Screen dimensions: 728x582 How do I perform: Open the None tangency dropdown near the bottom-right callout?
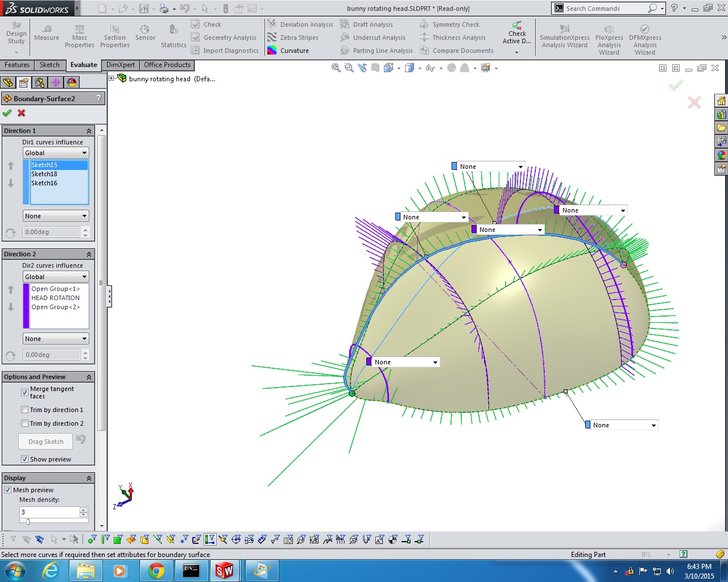653,425
